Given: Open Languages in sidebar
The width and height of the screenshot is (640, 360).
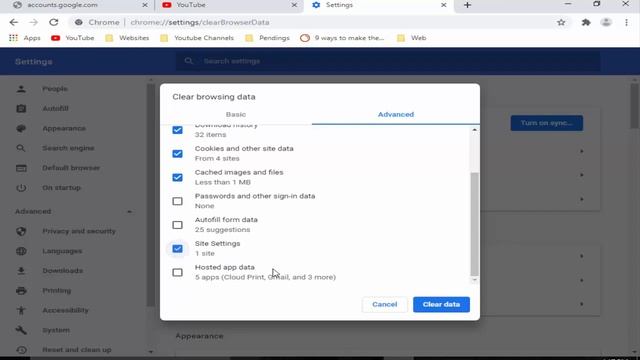Looking at the screenshot, I should click(x=62, y=251).
